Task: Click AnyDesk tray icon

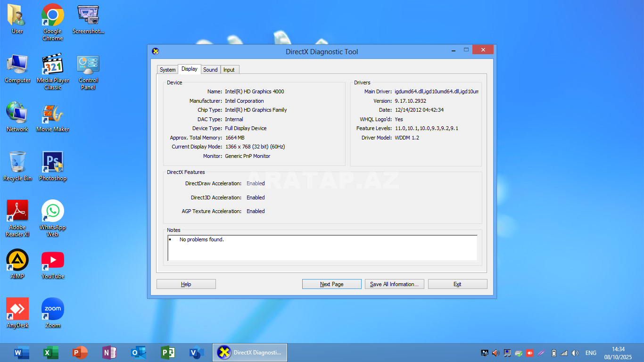Action: [x=530, y=353]
